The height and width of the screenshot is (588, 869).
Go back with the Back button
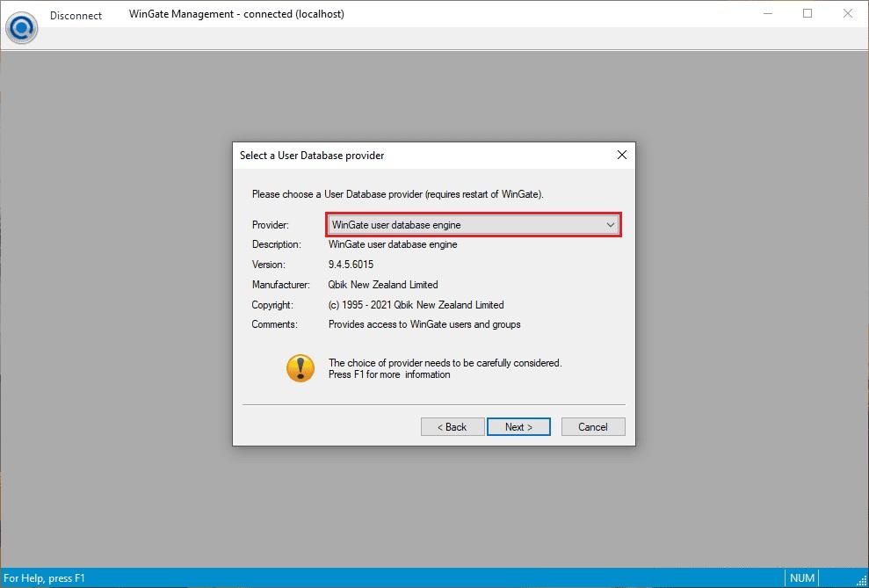pos(453,427)
